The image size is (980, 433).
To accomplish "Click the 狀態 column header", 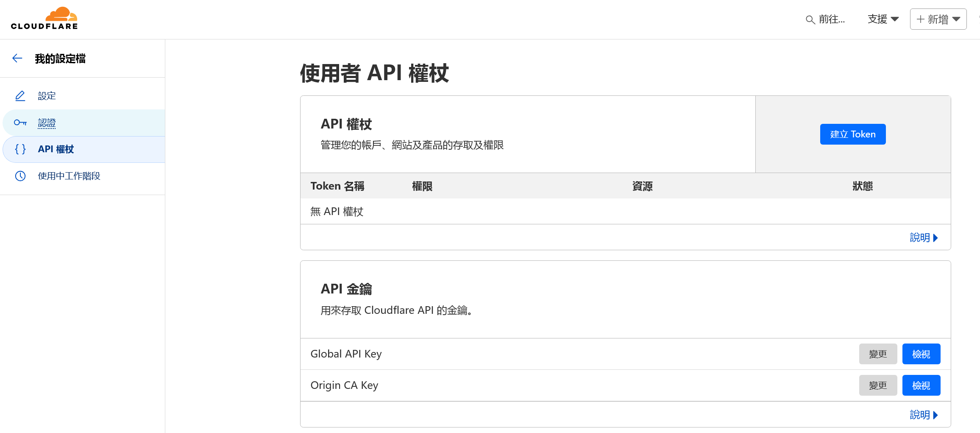I will point(863,186).
